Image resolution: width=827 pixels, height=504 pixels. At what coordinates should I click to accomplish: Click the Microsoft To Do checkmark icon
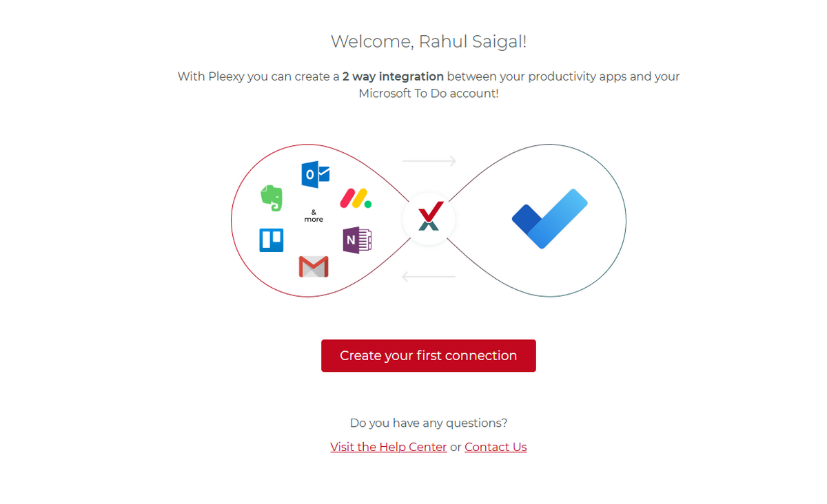tap(550, 219)
